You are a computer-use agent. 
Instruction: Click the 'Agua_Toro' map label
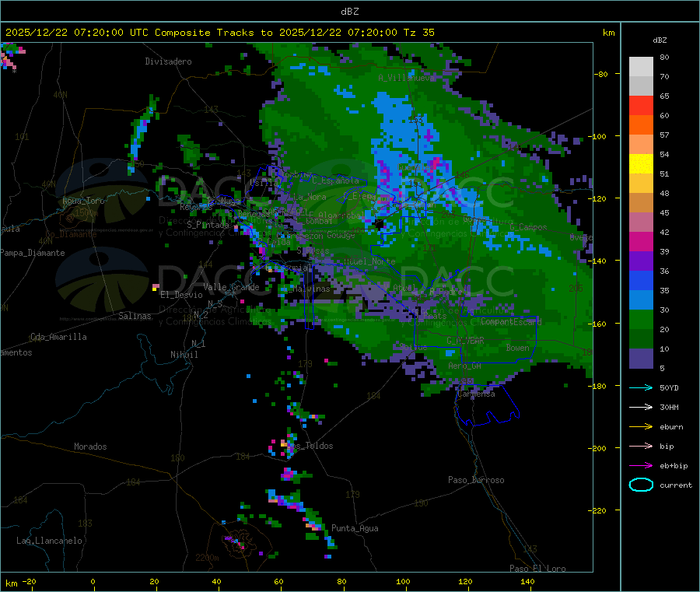pyautogui.click(x=83, y=201)
